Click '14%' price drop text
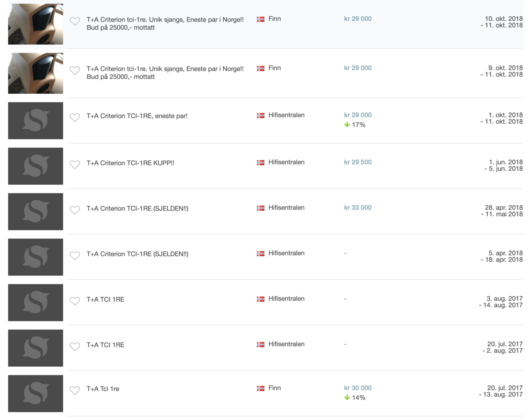 pos(359,398)
